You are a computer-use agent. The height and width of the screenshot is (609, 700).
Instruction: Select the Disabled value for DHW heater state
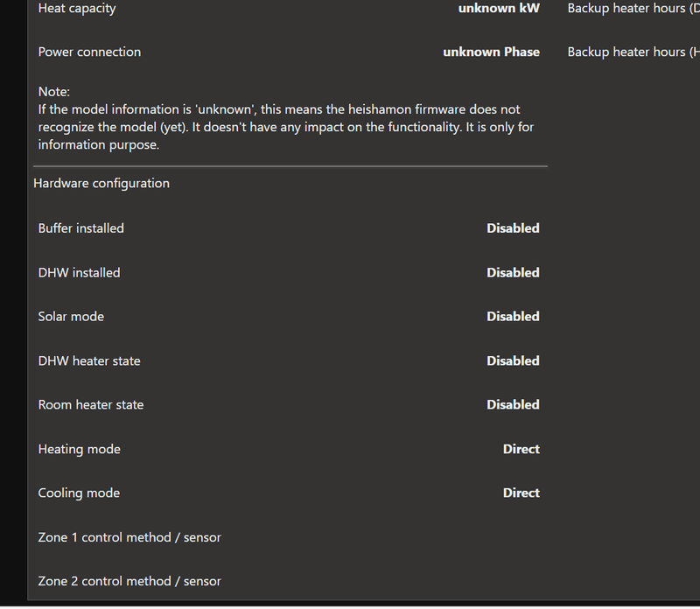[513, 361]
